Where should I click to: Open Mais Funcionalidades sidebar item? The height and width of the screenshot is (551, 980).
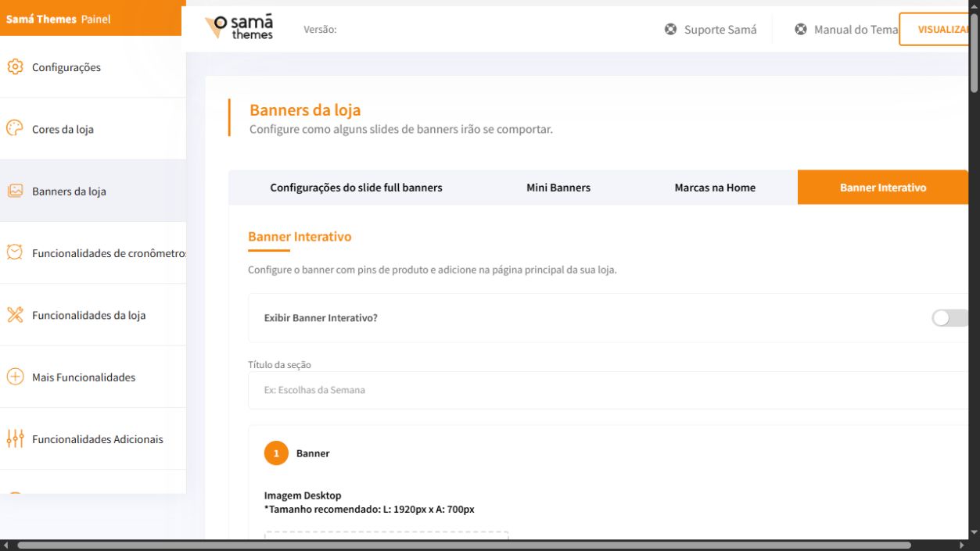click(93, 377)
